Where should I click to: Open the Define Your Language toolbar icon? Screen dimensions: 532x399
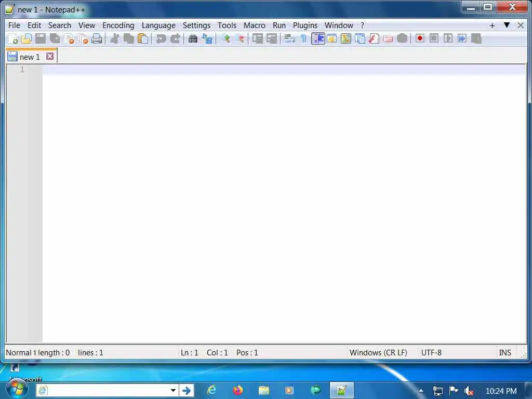click(x=332, y=38)
